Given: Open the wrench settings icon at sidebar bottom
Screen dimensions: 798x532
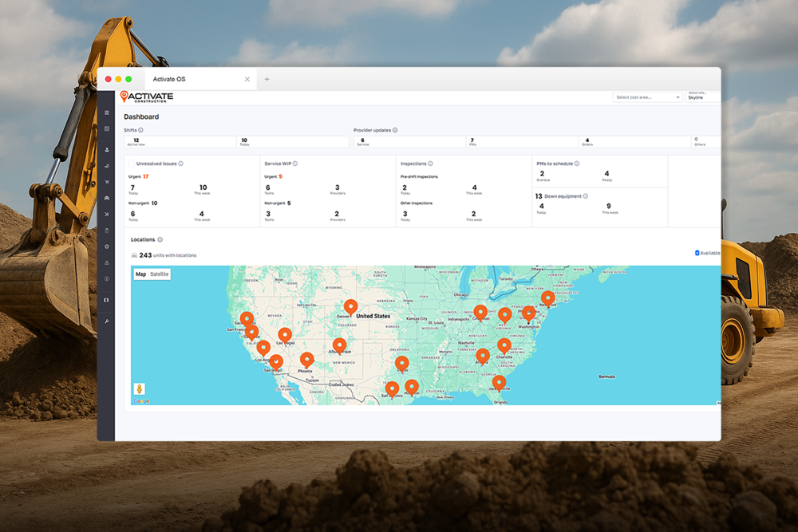Looking at the screenshot, I should 106,321.
